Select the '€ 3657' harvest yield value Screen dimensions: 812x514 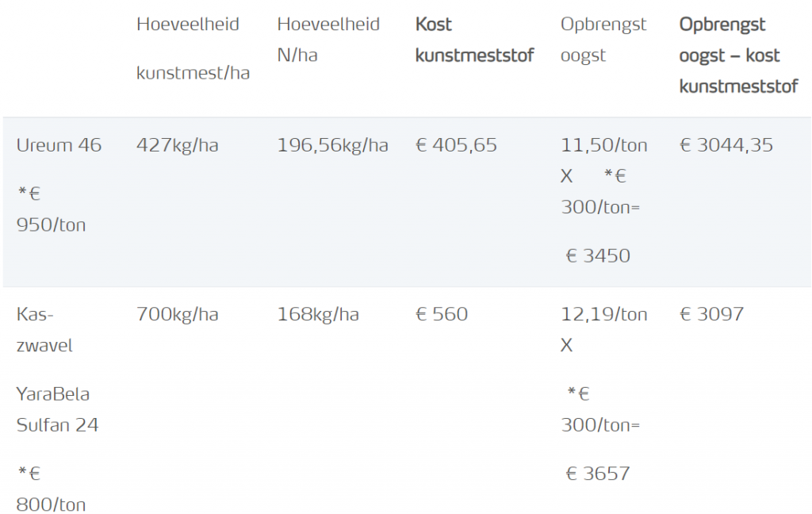click(x=598, y=474)
